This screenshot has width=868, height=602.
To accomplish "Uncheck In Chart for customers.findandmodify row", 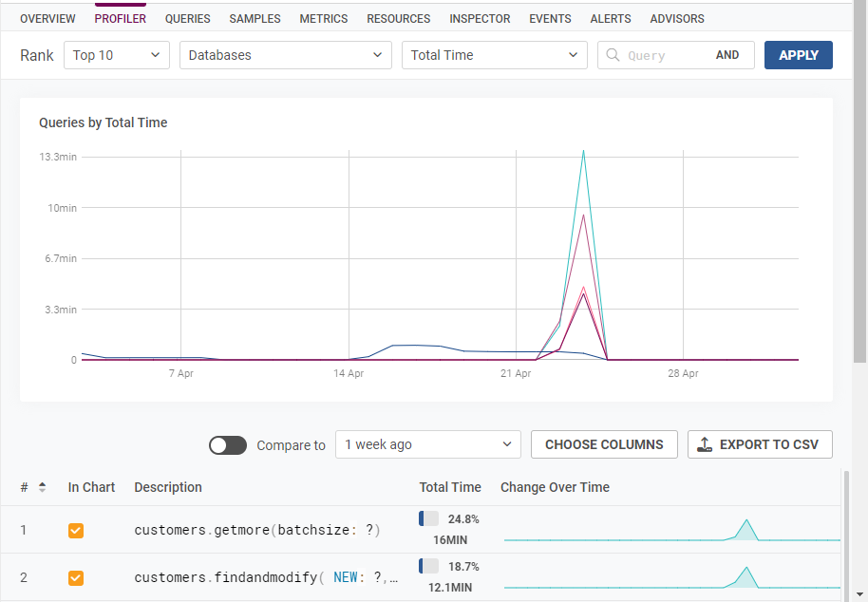I will [76, 577].
